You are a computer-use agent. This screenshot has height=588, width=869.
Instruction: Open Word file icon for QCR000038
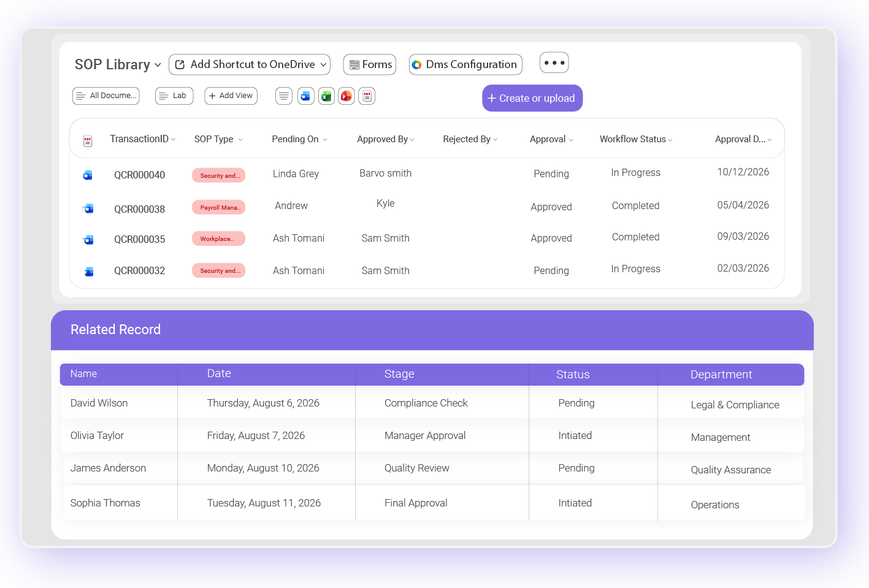(x=88, y=208)
